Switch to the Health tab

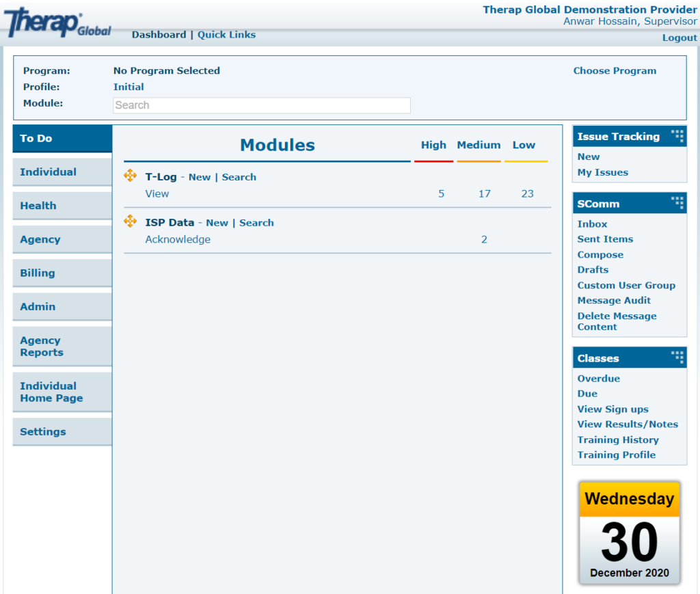[62, 206]
